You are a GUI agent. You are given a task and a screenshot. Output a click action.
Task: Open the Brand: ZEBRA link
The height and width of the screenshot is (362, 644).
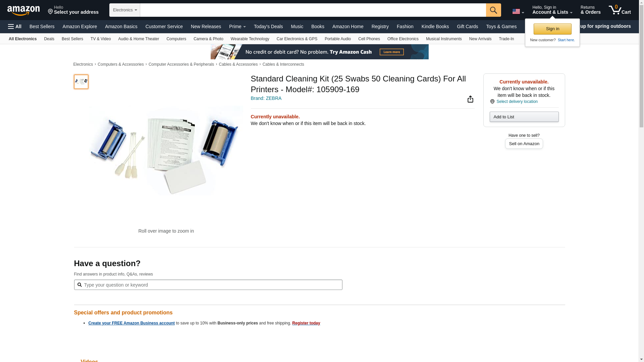point(266,98)
